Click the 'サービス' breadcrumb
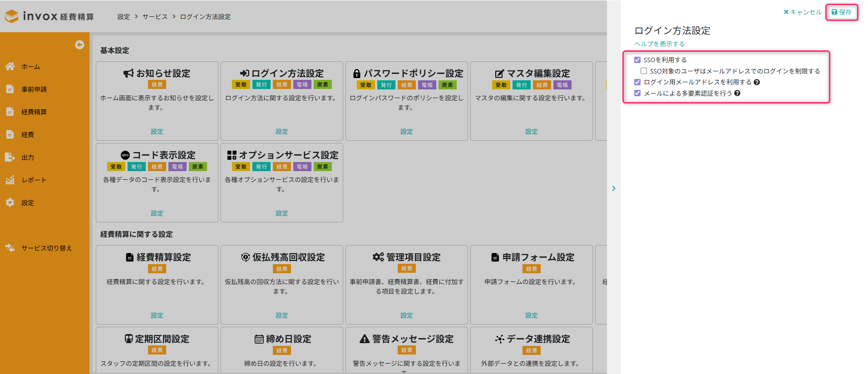Screen dimensions: 868x374 click(155, 17)
